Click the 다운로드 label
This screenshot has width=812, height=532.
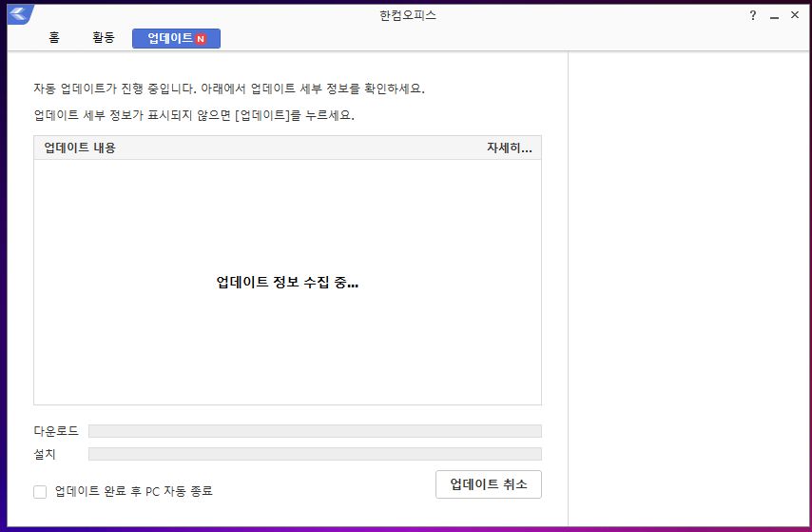pyautogui.click(x=56, y=431)
